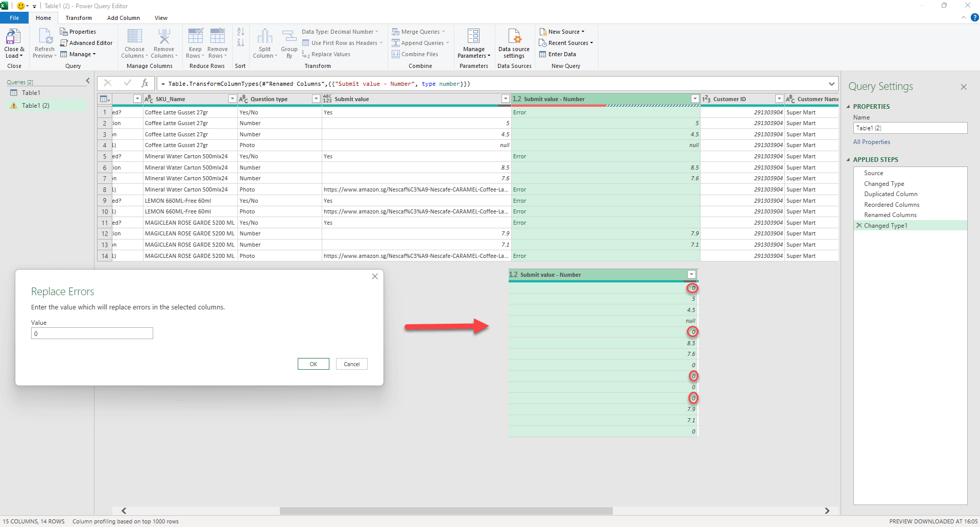Image resolution: width=980 pixels, height=527 pixels.
Task: Collapse the Queries pane
Action: 88,81
